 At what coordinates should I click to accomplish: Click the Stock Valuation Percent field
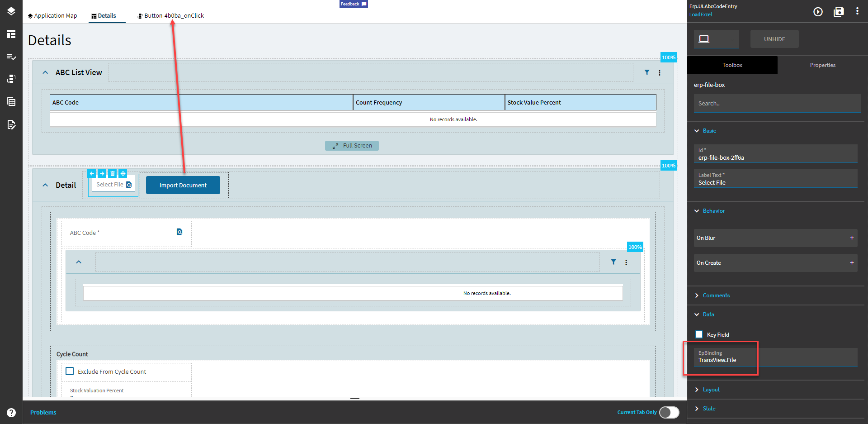[127, 391]
